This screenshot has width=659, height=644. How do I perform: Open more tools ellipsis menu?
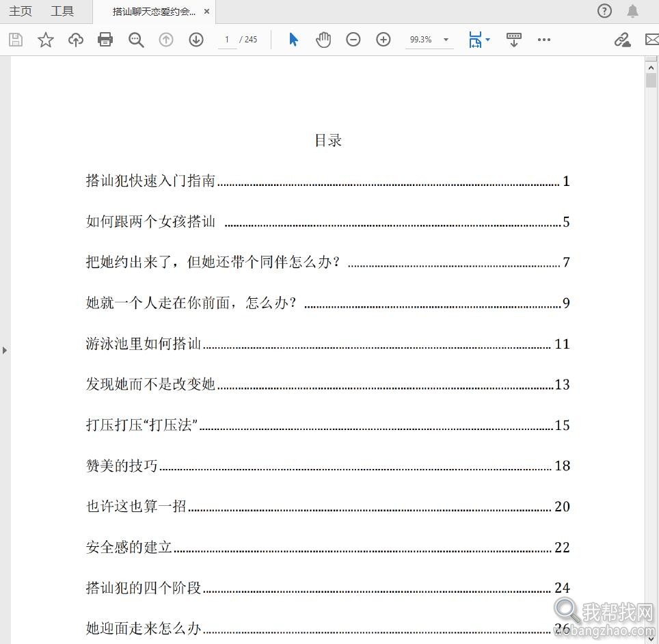pyautogui.click(x=544, y=40)
